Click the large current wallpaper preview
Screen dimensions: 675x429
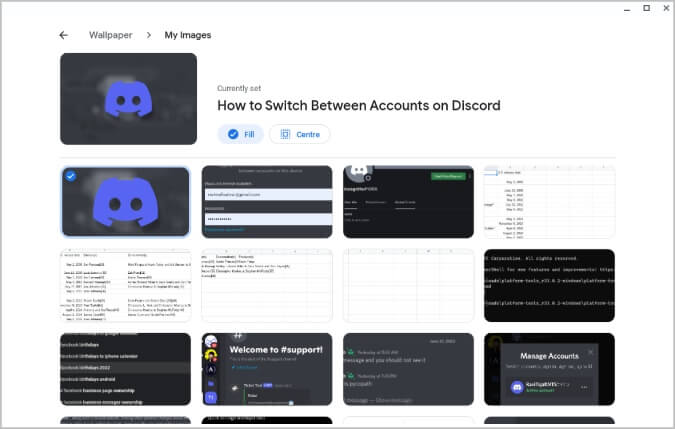(x=129, y=99)
